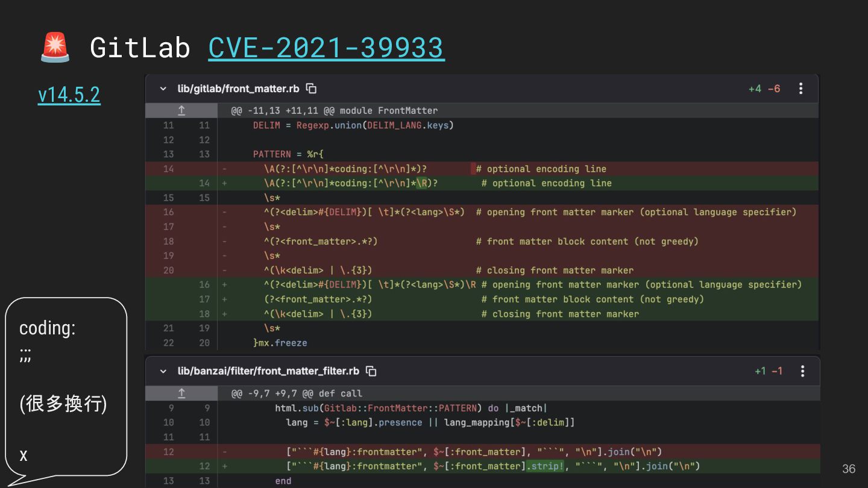868x488 pixels.
Task: Copy the lib/gitlab/front_matter.rb file path
Action: [311, 89]
